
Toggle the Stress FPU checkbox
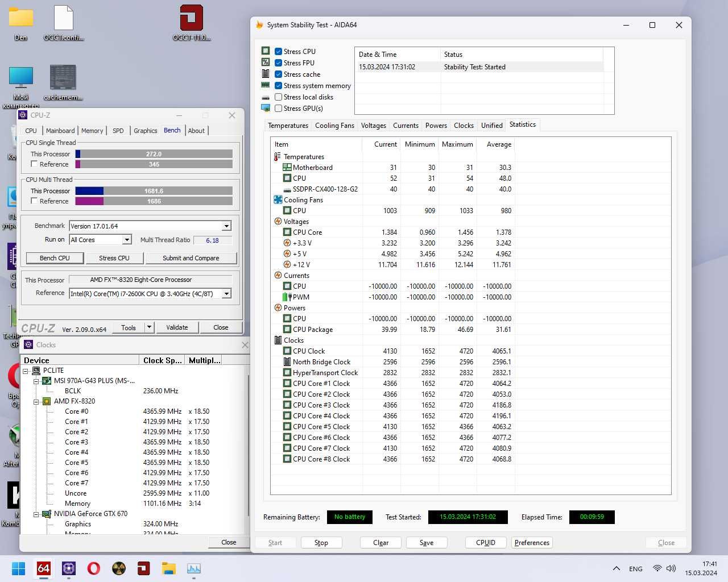click(x=278, y=63)
